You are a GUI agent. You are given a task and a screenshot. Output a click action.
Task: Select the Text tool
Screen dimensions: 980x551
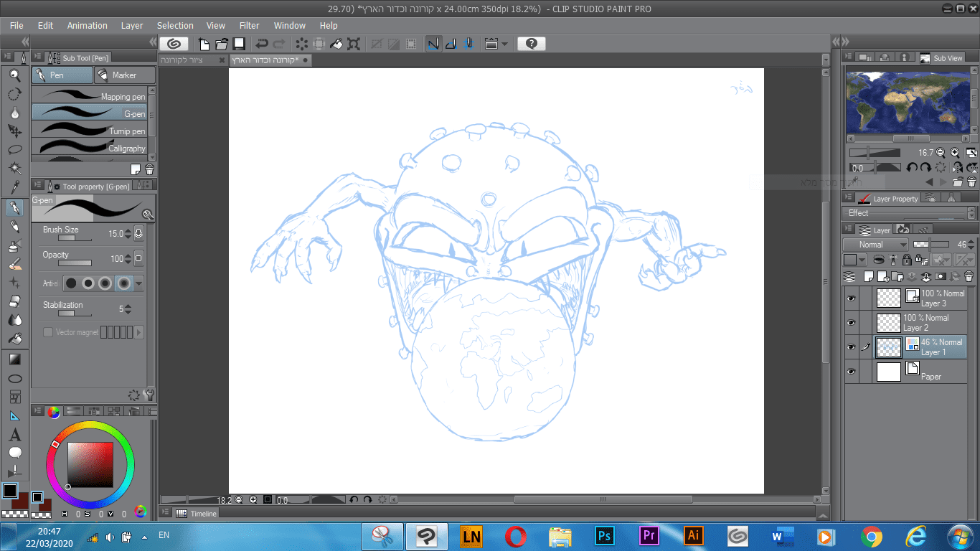[x=14, y=435]
